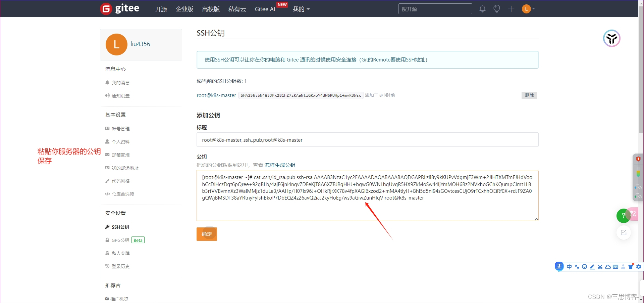Click the feedback edit floating button
The image size is (644, 303).
[624, 232]
